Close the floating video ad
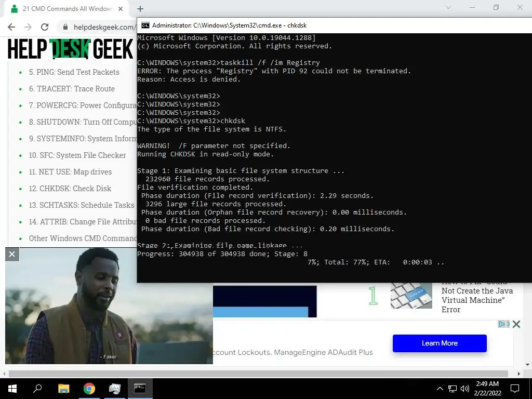 tap(12, 254)
